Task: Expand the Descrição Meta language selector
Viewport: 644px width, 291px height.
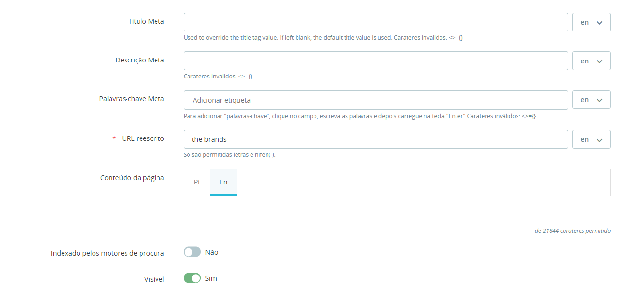Action: (591, 61)
